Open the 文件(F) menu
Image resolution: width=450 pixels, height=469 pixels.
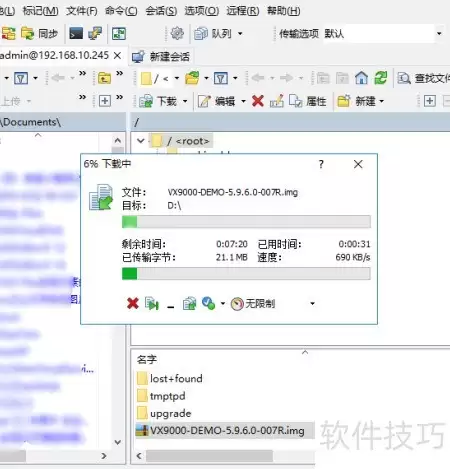click(82, 11)
